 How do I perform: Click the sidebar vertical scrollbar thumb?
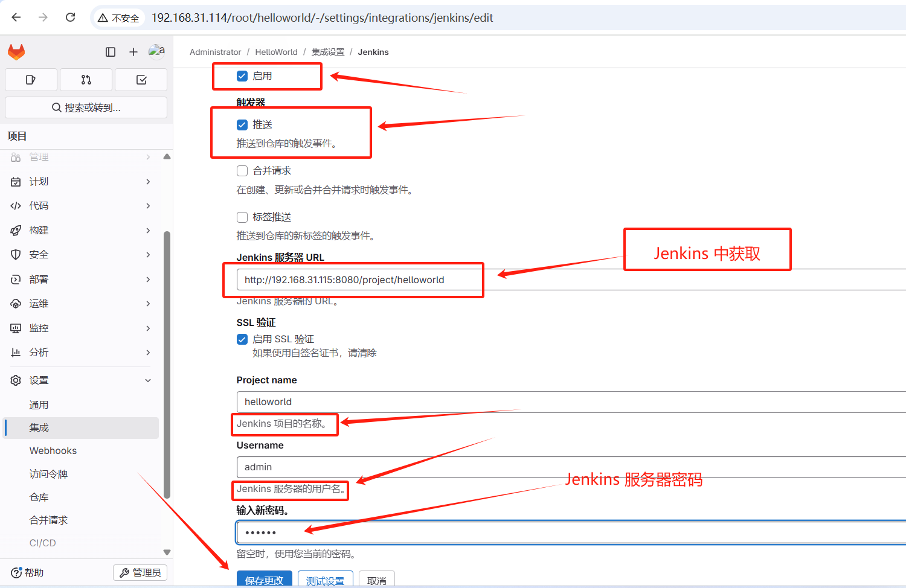pyautogui.click(x=167, y=365)
